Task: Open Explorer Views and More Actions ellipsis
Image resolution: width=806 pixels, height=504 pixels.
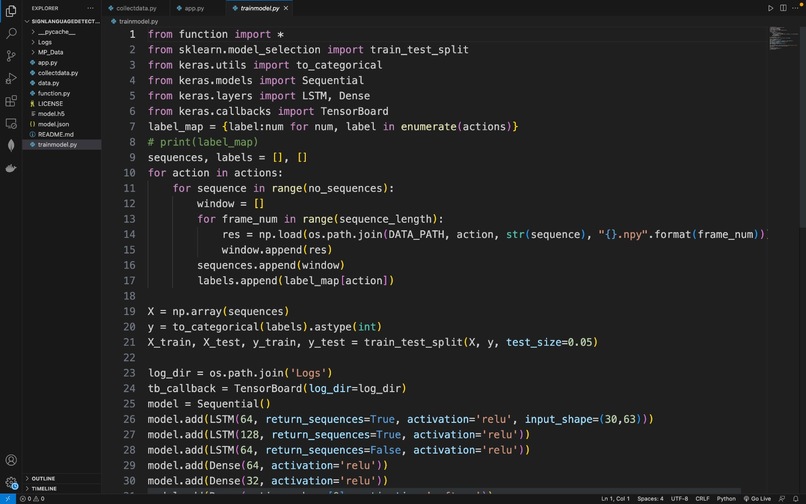Action: point(90,8)
